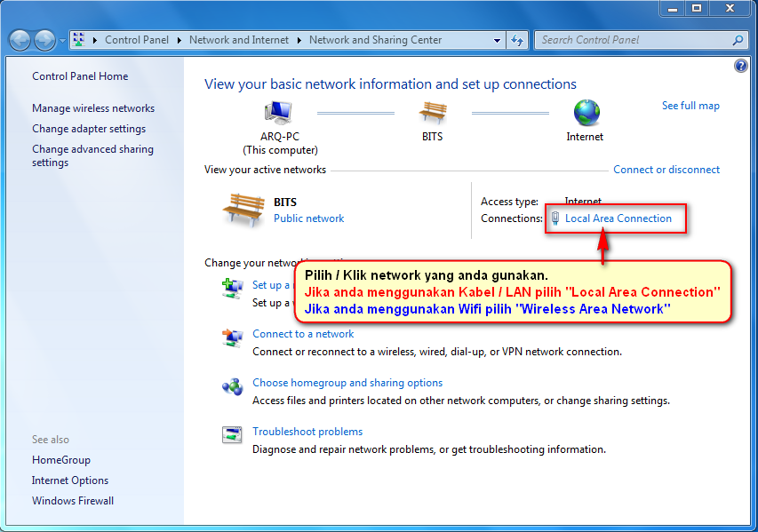This screenshot has width=758, height=532.
Task: Click the Local Area Connection plug icon
Action: click(x=555, y=218)
